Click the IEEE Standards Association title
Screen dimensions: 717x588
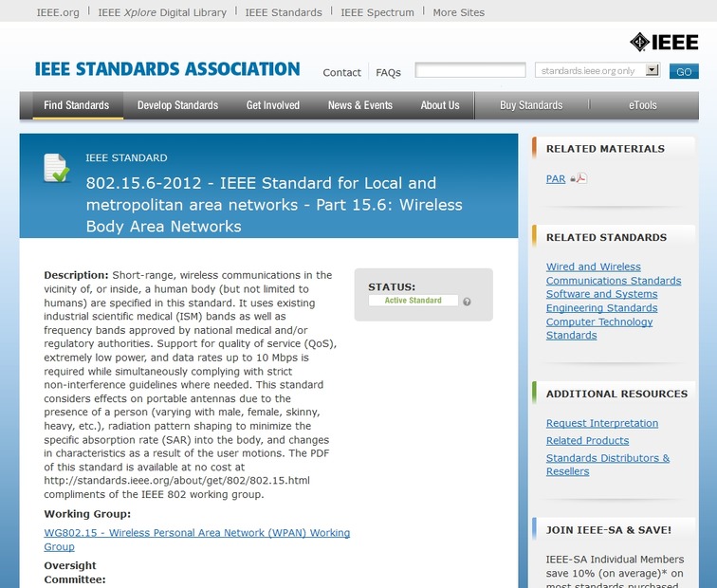tap(167, 69)
